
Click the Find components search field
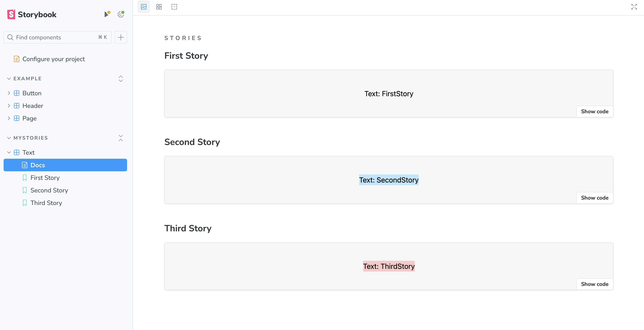click(x=55, y=37)
